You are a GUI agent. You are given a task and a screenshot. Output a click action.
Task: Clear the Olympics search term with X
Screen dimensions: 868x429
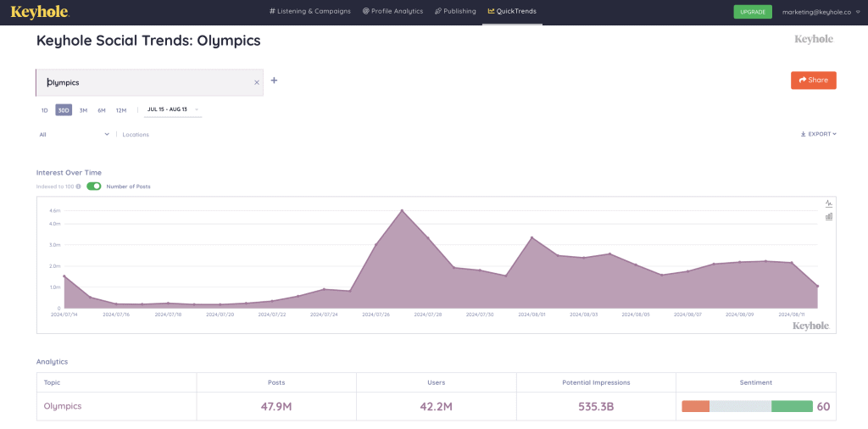(256, 82)
